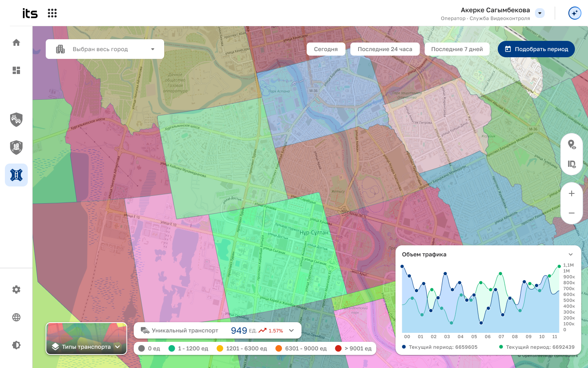Zoom in on the map
The width and height of the screenshot is (588, 368).
pyautogui.click(x=571, y=193)
